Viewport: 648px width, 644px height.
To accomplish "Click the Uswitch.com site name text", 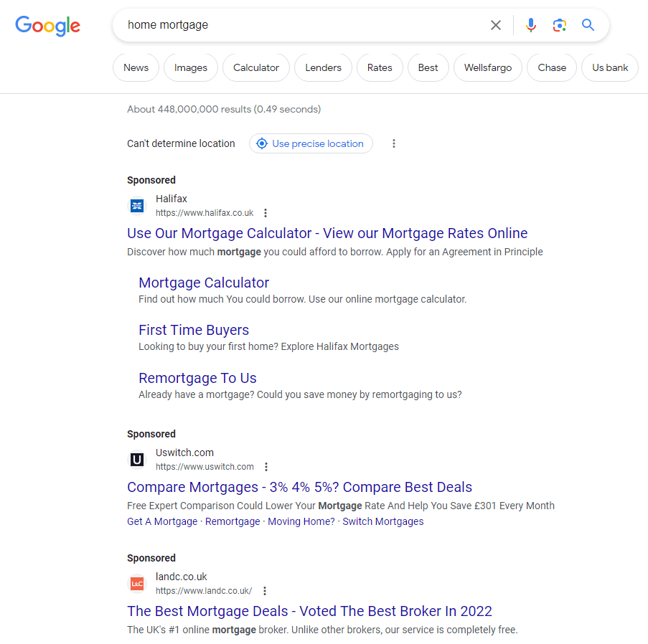I will 184,453.
